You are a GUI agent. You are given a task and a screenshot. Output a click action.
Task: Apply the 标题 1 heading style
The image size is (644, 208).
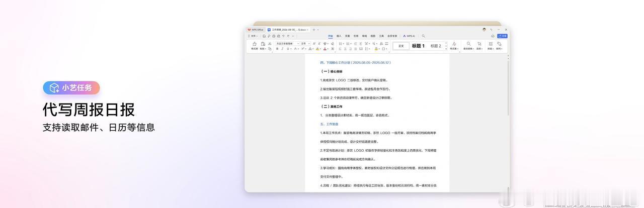pyautogui.click(x=418, y=46)
